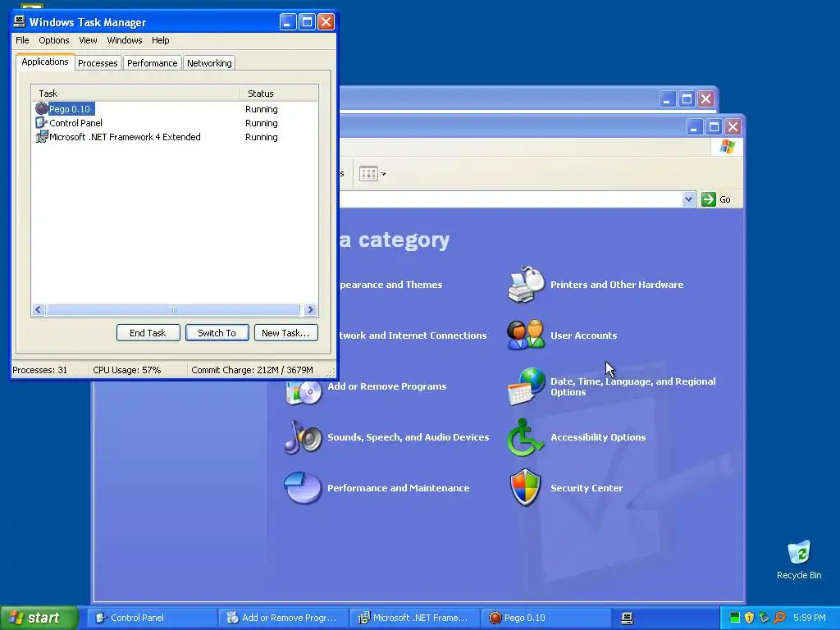Click the yellow security shield tray icon
Screen dimensions: 840x630
(x=750, y=618)
